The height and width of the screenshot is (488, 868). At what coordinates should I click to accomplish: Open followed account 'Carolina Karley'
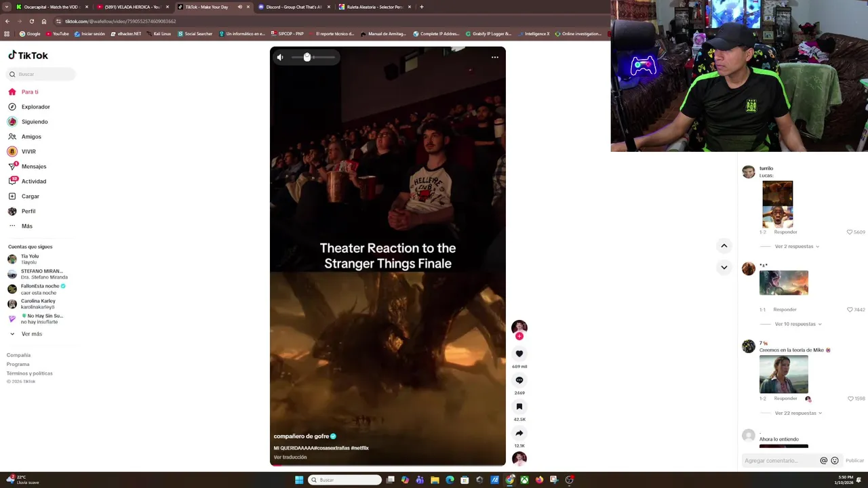coord(32,304)
